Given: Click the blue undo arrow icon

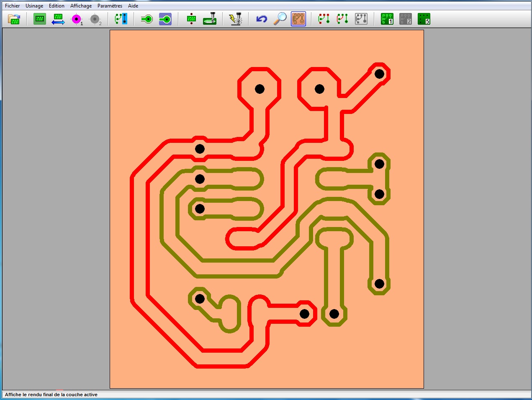Looking at the screenshot, I should click(x=262, y=19).
